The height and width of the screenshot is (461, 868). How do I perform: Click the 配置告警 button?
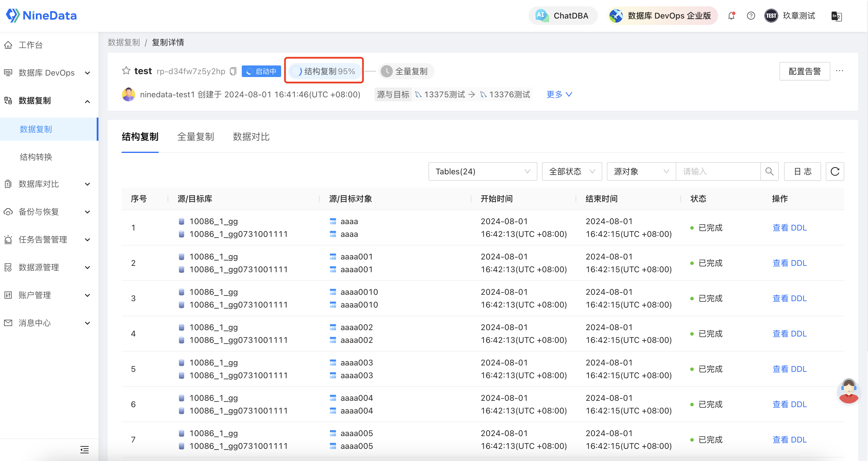coord(804,71)
